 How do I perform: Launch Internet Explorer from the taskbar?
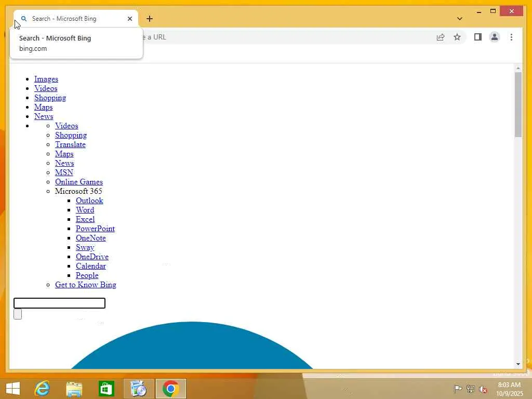point(43,389)
